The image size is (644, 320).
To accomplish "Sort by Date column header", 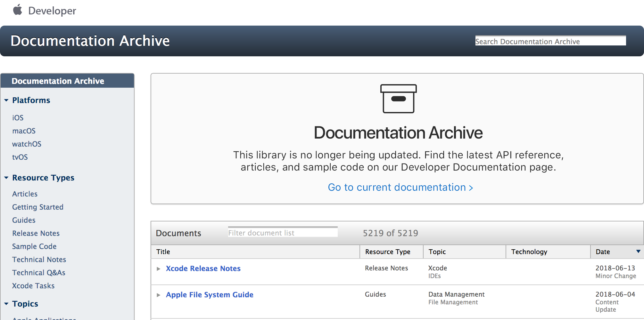I will 617,252.
